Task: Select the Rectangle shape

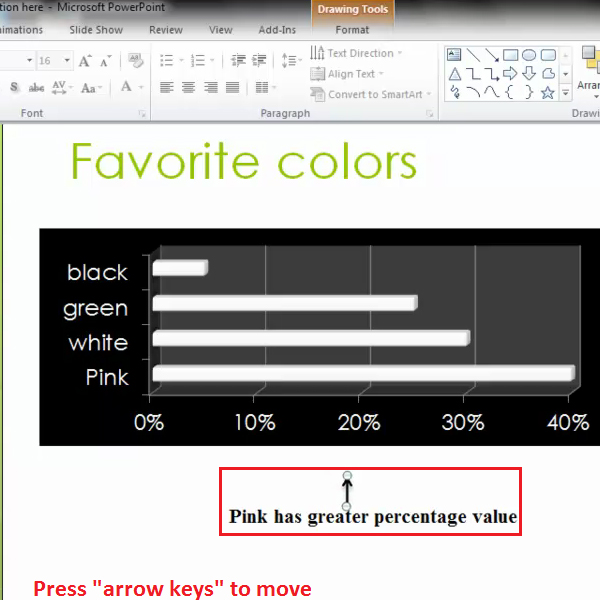Action: pos(510,55)
